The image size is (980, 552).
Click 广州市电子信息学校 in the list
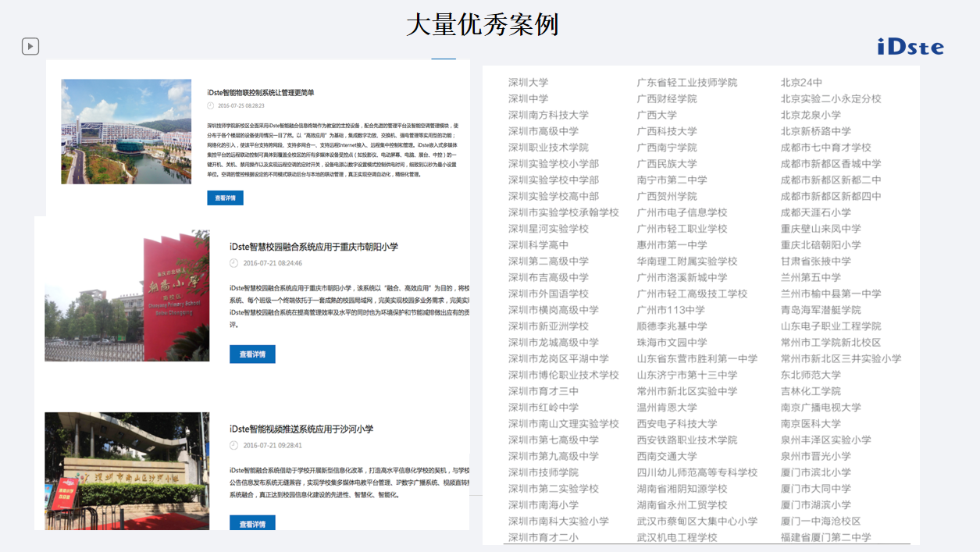(682, 212)
